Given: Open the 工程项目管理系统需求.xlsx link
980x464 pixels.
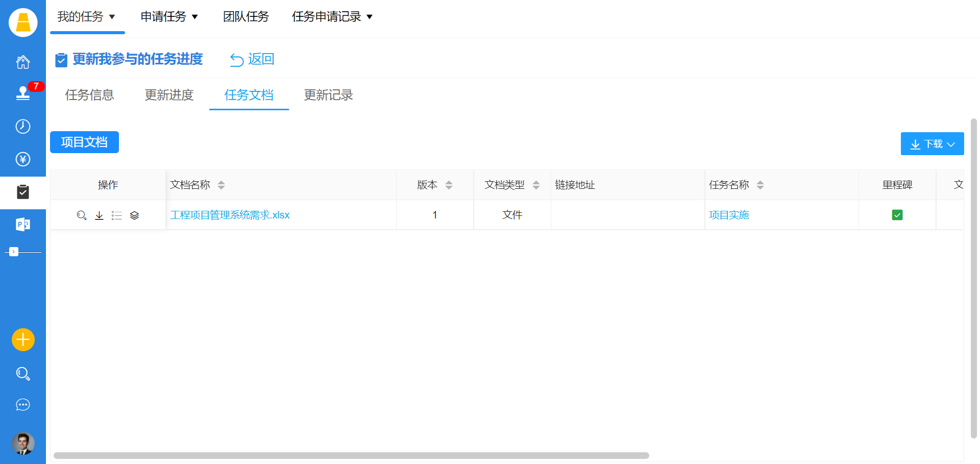Looking at the screenshot, I should 230,215.
